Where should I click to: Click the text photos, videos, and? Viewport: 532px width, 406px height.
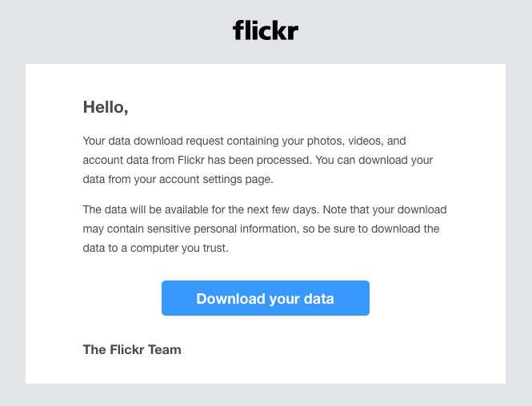tap(356, 141)
